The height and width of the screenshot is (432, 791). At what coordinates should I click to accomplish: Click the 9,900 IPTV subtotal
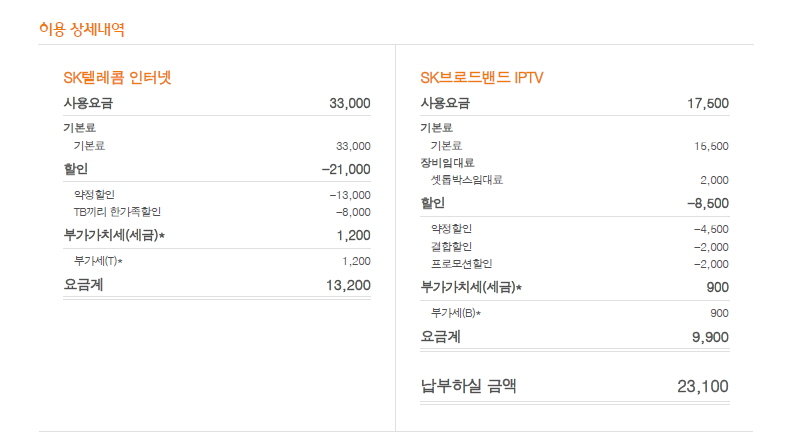709,337
